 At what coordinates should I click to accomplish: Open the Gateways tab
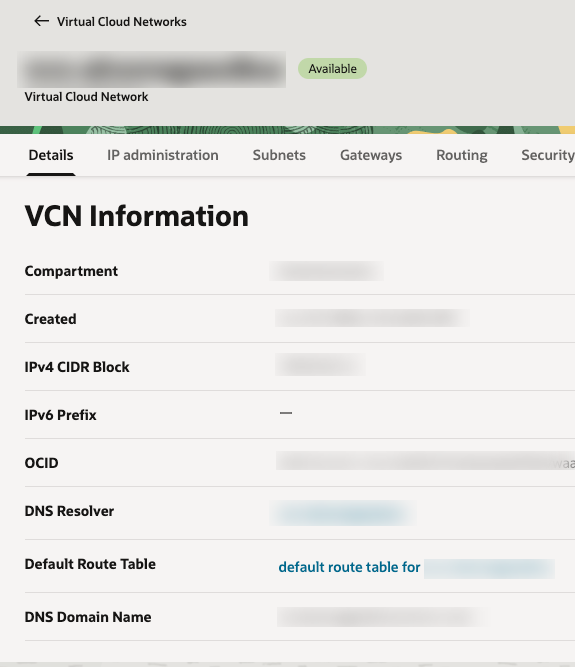click(x=371, y=155)
